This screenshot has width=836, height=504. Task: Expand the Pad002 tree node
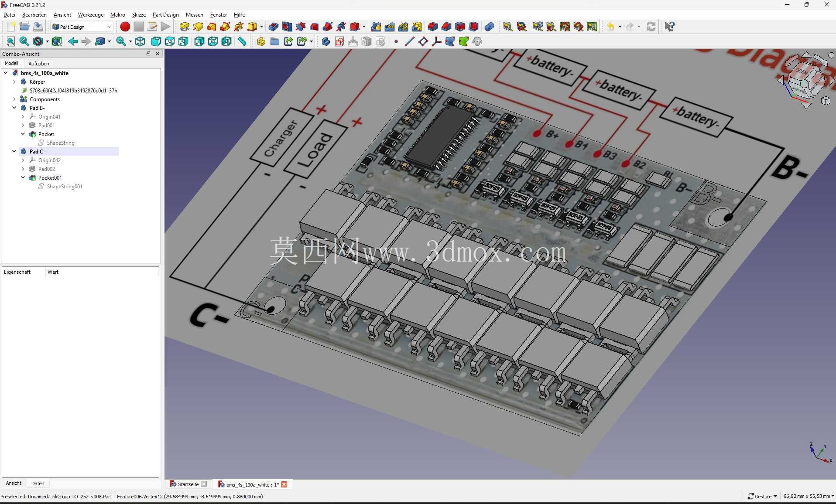click(x=23, y=169)
